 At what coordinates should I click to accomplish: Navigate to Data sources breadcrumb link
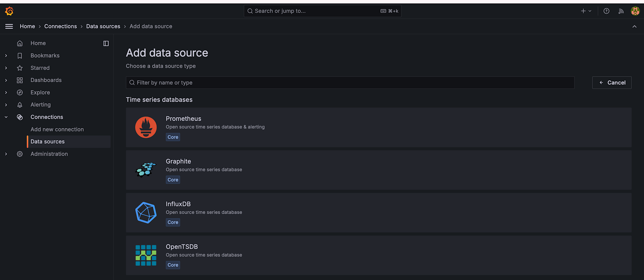[103, 26]
